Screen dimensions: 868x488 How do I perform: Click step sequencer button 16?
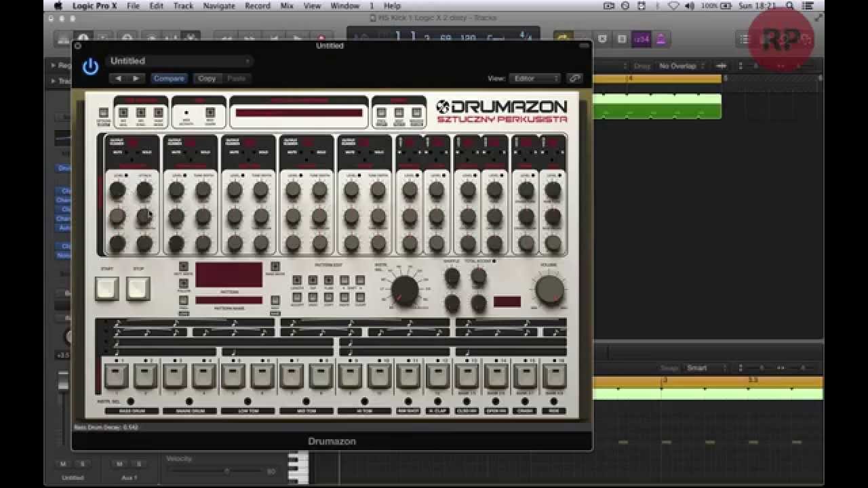554,375
